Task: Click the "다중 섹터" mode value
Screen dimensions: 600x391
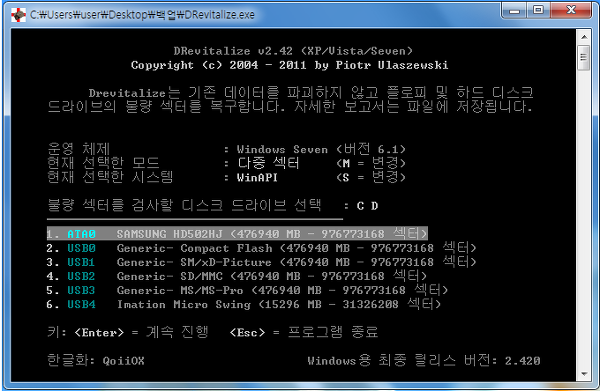Action: pos(268,163)
